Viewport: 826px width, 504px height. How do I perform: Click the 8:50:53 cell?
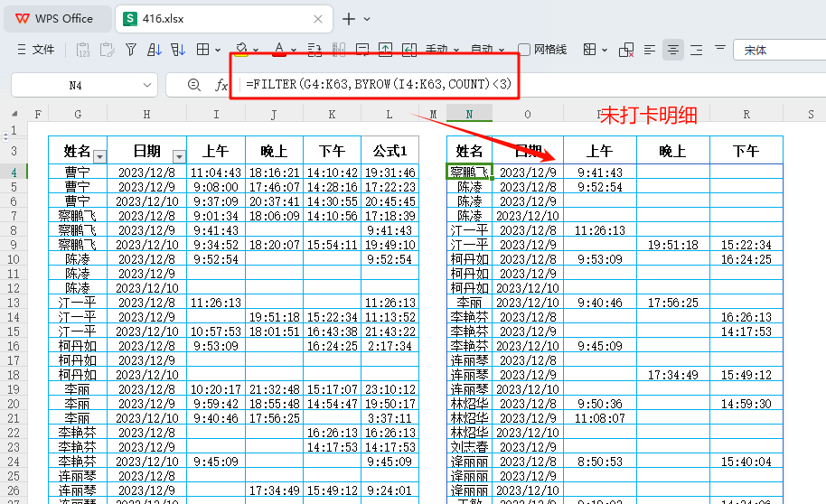click(600, 462)
